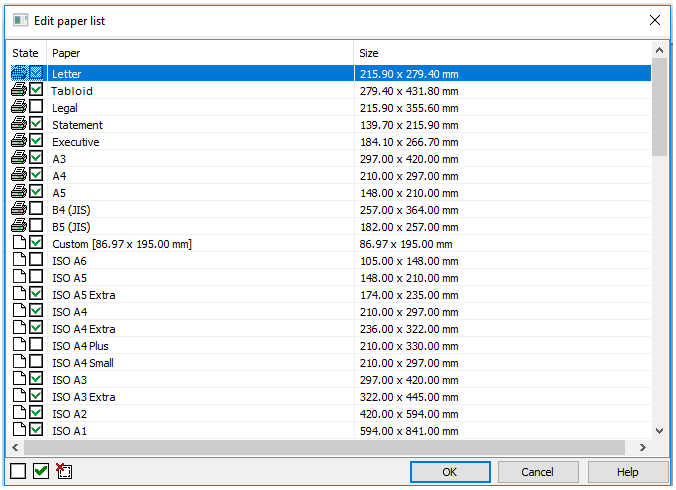Enable the ISO A4 Plus checkbox
676x490 pixels.
click(x=36, y=344)
